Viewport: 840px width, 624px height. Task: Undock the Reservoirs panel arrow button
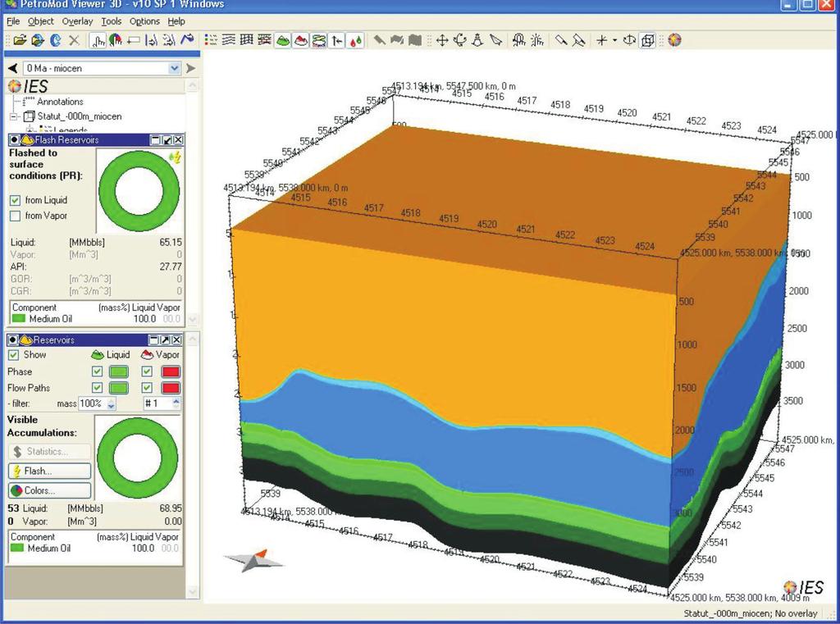pyautogui.click(x=165, y=339)
